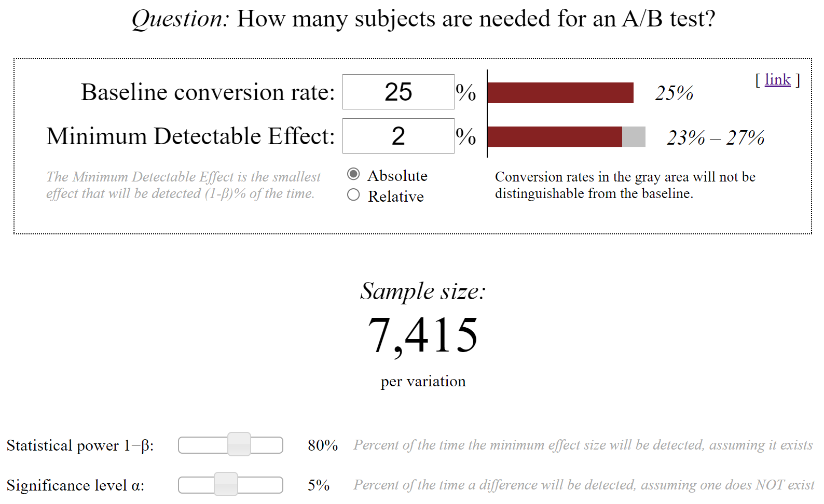This screenshot has height=504, width=824.
Task: Click the Sample size heading
Action: 423,291
